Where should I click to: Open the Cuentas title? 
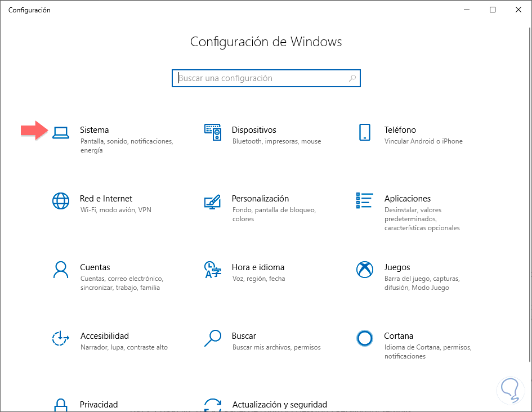coord(95,267)
